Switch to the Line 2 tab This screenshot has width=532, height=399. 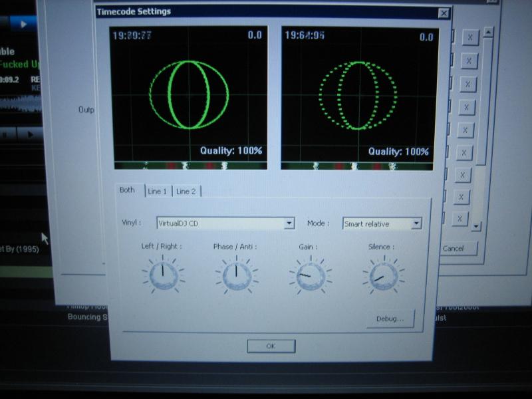(187, 192)
